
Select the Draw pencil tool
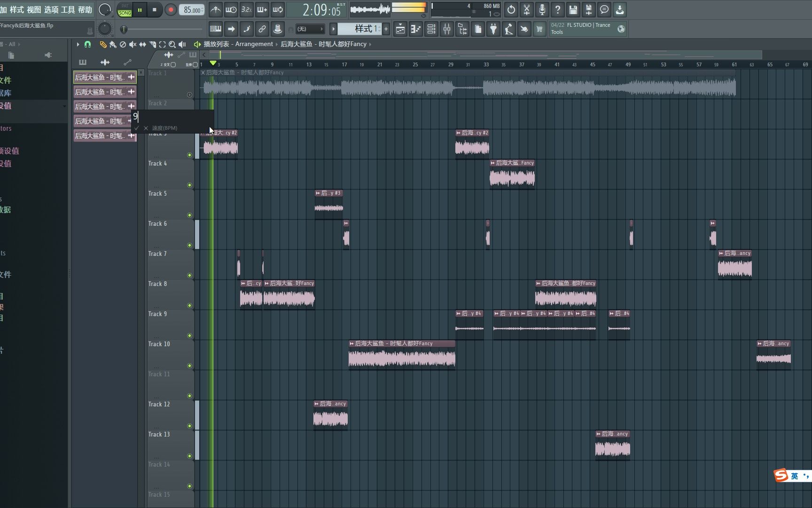coord(103,44)
